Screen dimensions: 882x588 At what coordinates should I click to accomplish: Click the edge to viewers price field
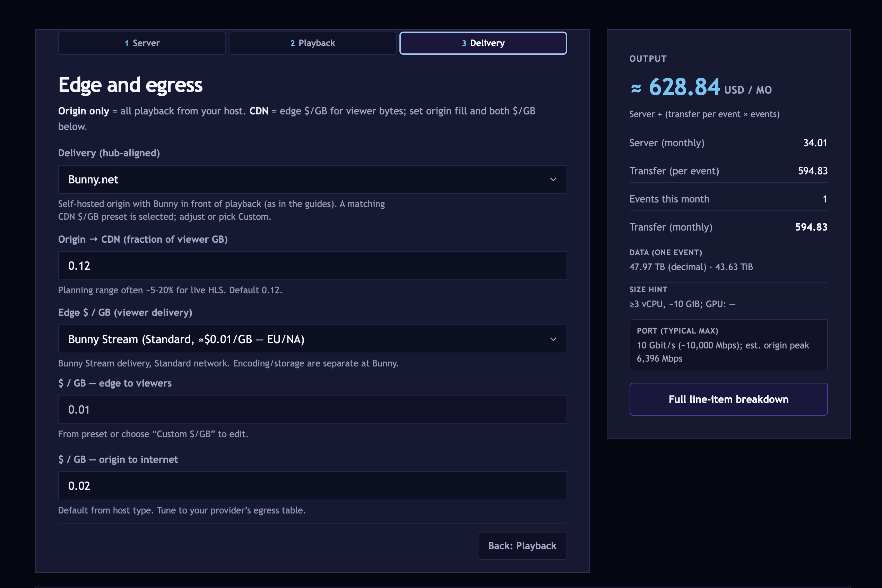point(312,409)
